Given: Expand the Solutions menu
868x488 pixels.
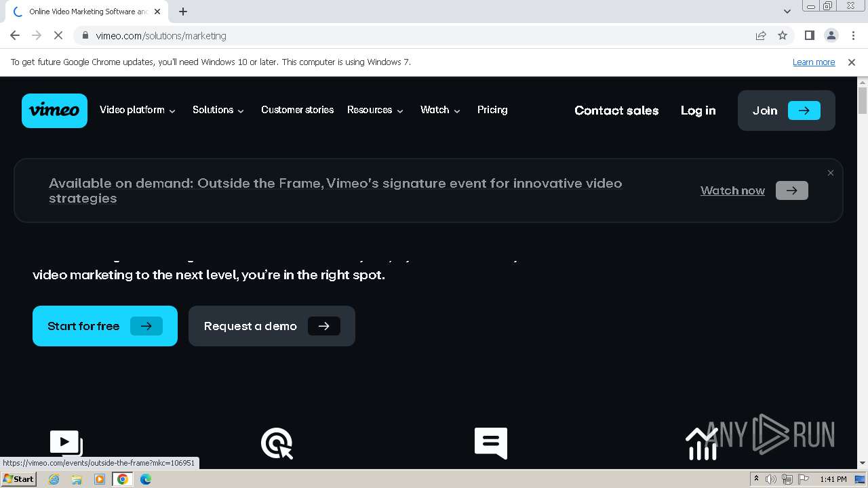Looking at the screenshot, I should pos(218,110).
